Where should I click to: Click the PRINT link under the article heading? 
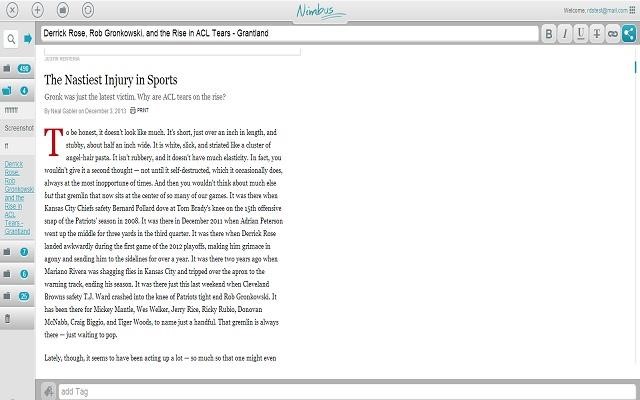[x=139, y=111]
